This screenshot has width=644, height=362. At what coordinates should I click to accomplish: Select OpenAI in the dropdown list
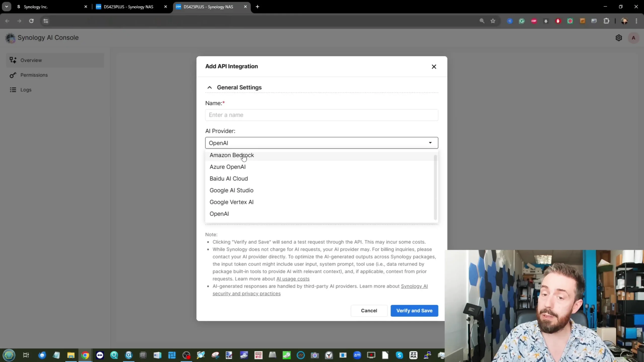[x=319, y=214]
